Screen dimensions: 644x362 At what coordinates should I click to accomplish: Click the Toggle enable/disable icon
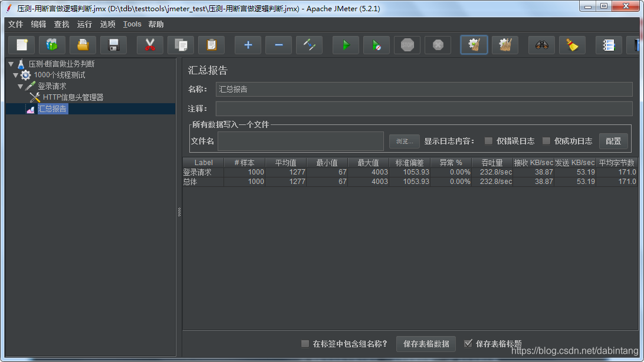[x=309, y=45]
